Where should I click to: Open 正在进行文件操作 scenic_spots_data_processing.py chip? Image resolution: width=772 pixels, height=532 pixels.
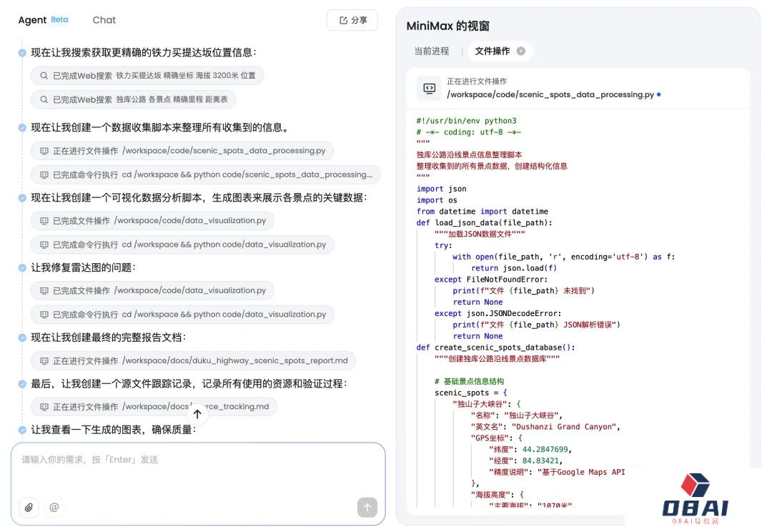click(182, 151)
